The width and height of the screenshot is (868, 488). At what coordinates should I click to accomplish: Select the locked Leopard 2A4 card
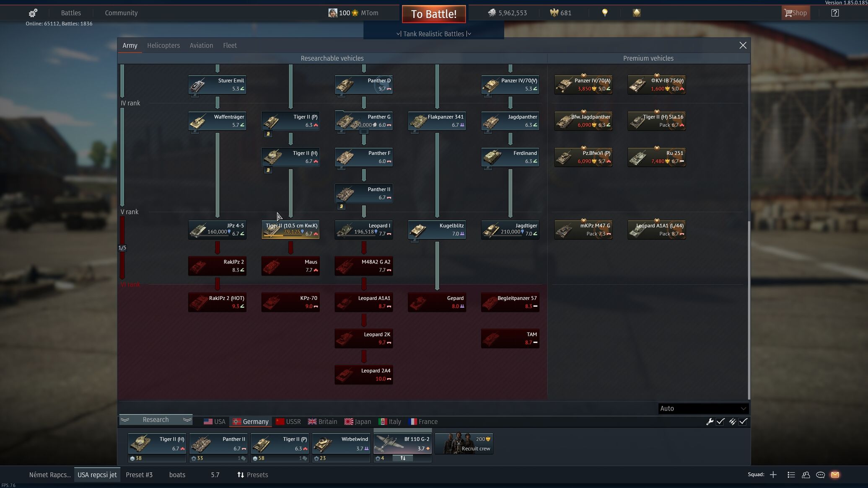point(364,375)
